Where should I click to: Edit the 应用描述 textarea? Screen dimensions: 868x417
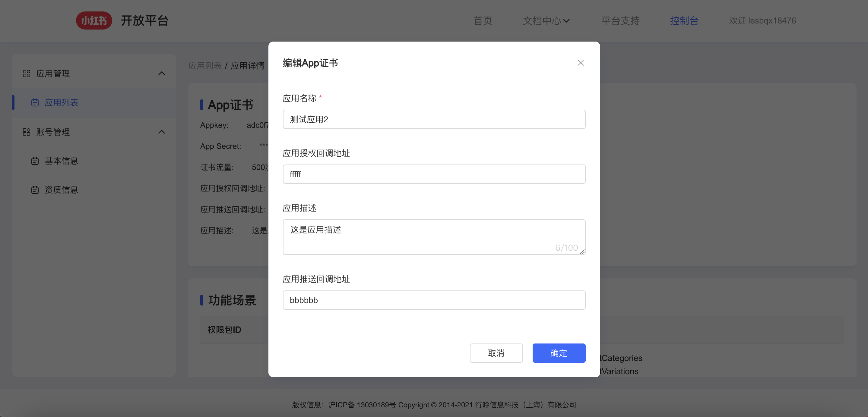click(x=434, y=237)
